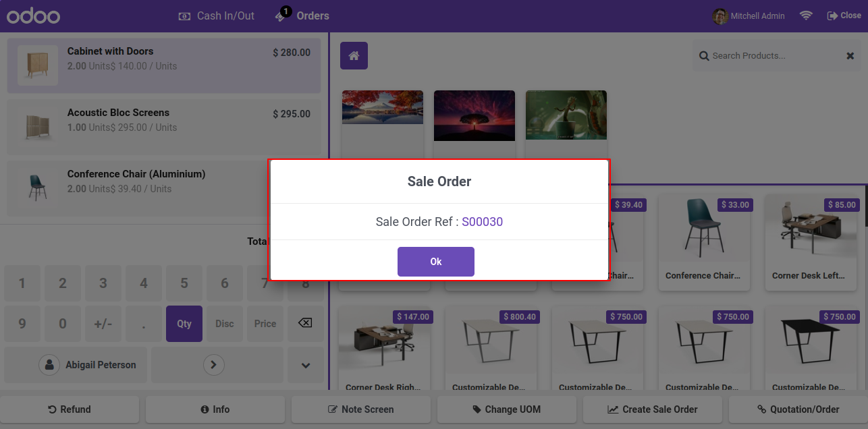Switch numpad to Disc mode
Screen dimensions: 868x429
(x=225, y=323)
